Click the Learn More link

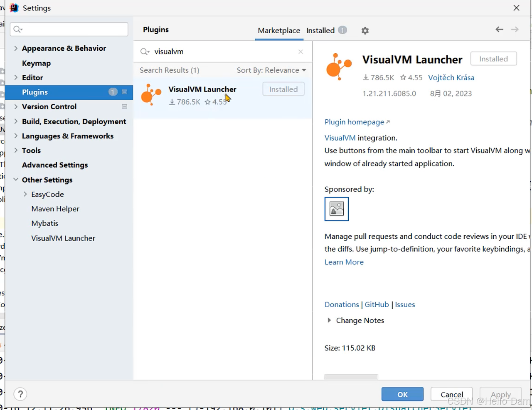pos(344,262)
